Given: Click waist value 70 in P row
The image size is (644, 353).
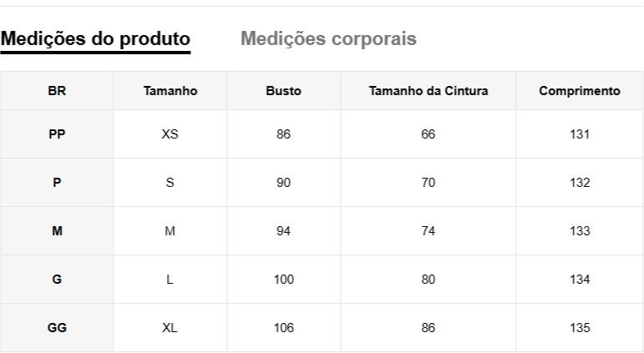Looking at the screenshot, I should [428, 183].
